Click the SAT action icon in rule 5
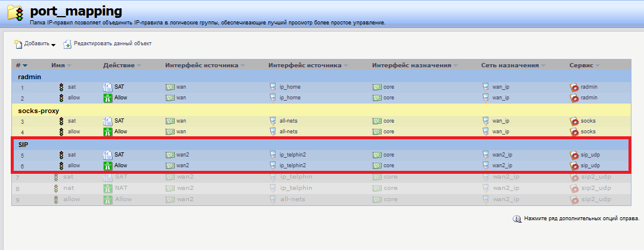Viewport: 644px width, 250px height. click(107, 155)
